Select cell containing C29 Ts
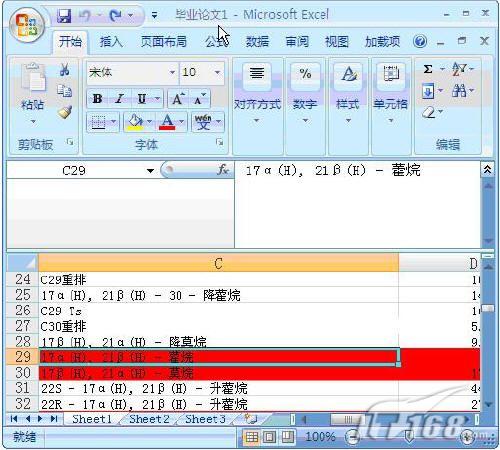500x450 pixels. (x=218, y=311)
